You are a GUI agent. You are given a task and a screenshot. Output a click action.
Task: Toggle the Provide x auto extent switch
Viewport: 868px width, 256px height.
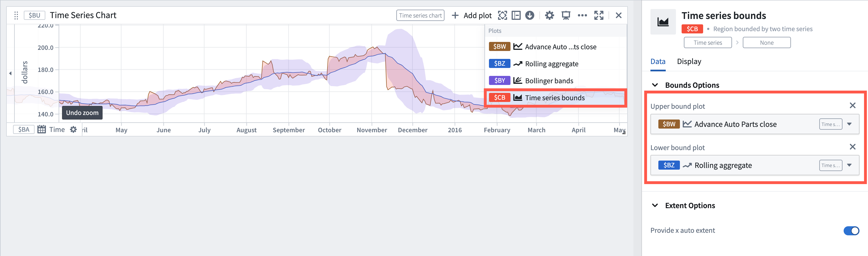[x=851, y=231]
